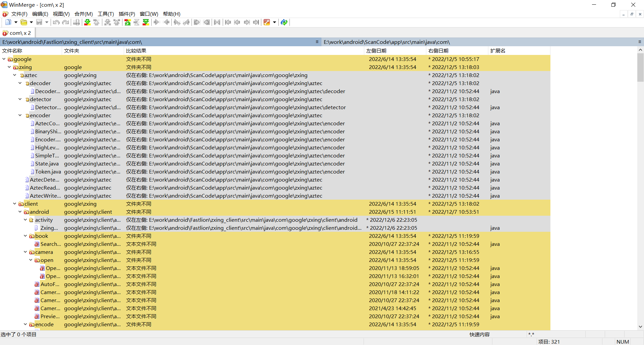Collapse the client folder node
Viewport: 644px width, 345px height.
(15, 204)
